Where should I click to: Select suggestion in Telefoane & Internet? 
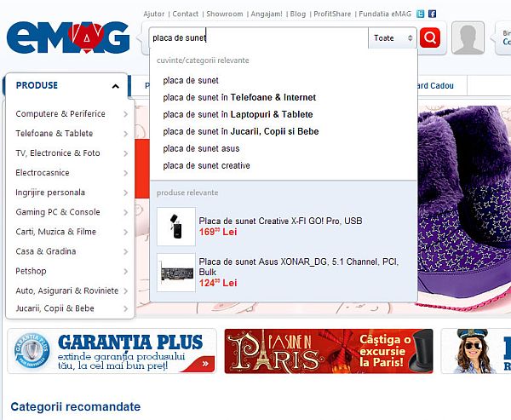(x=239, y=97)
